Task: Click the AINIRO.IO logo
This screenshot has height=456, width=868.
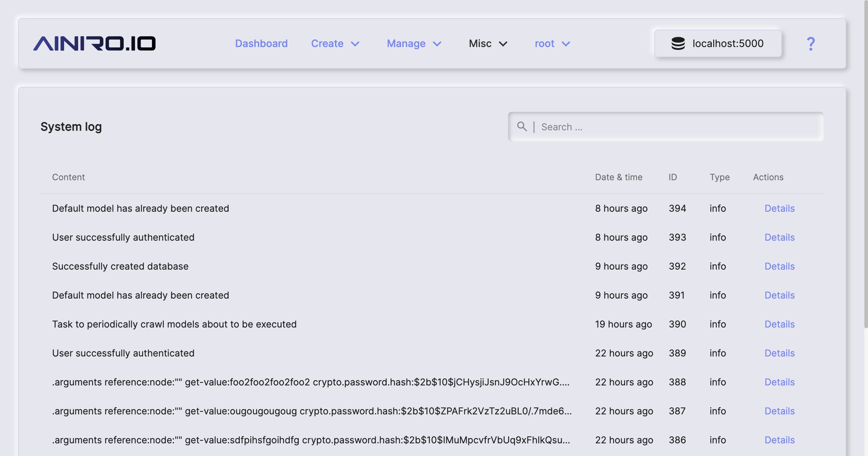Action: 94,43
